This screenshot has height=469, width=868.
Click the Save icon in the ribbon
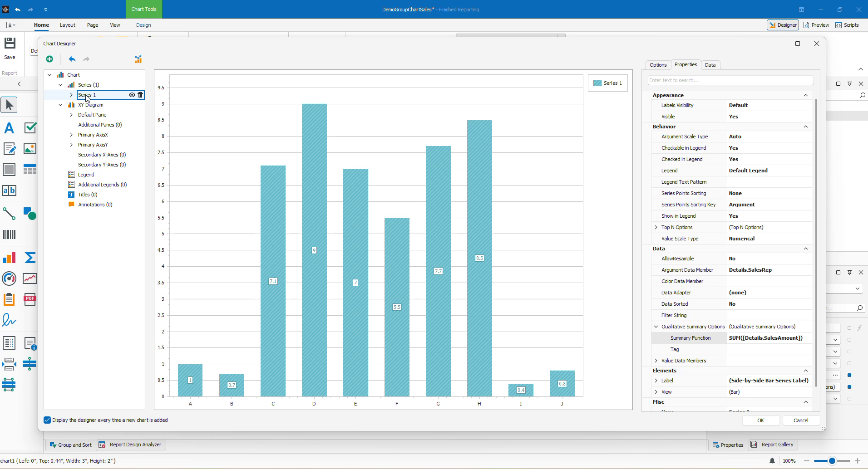point(10,44)
